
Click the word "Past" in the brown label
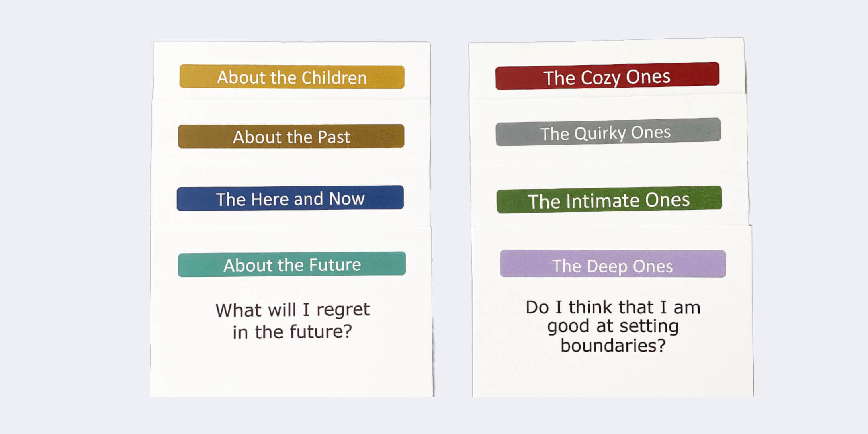[334, 137]
